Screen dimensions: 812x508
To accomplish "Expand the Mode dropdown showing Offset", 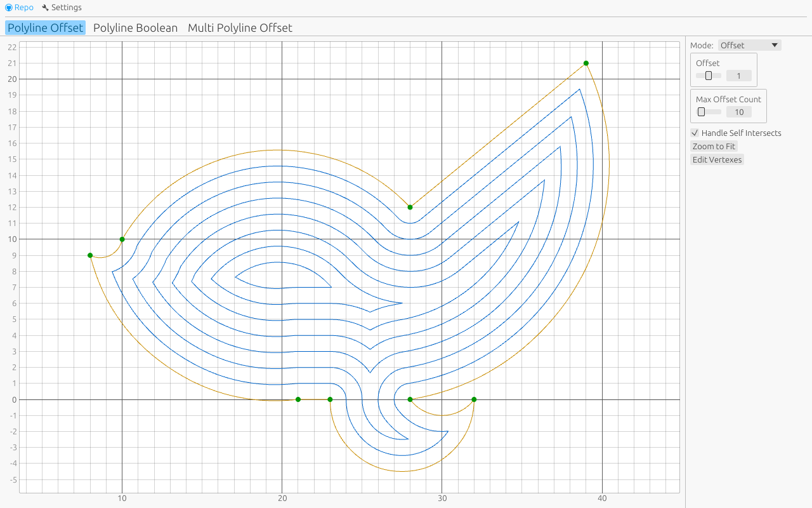I will point(749,45).
